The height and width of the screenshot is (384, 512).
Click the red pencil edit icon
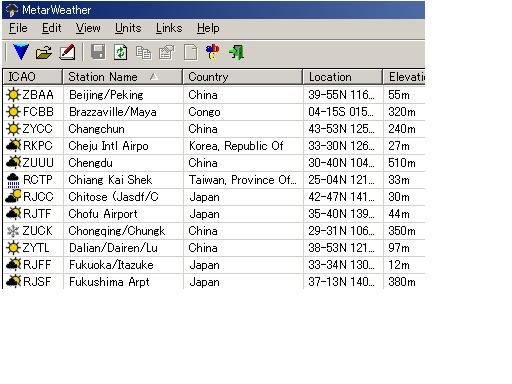pos(67,52)
